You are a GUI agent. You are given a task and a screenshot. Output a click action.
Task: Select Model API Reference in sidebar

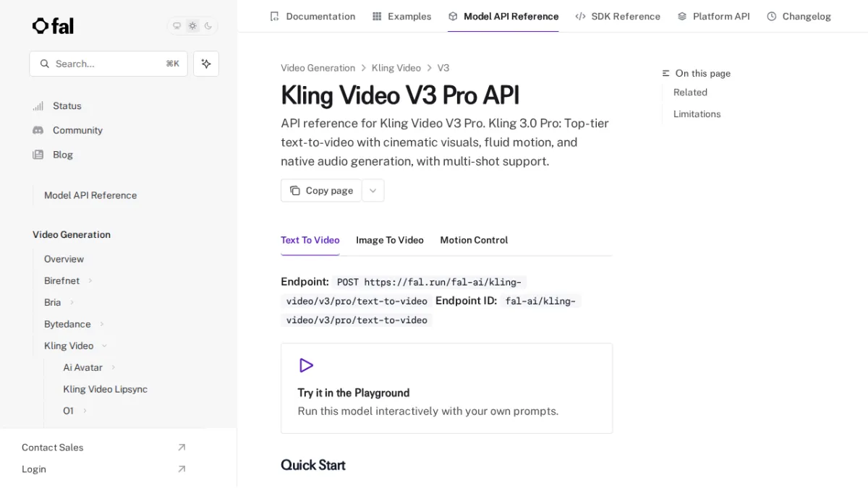(90, 195)
